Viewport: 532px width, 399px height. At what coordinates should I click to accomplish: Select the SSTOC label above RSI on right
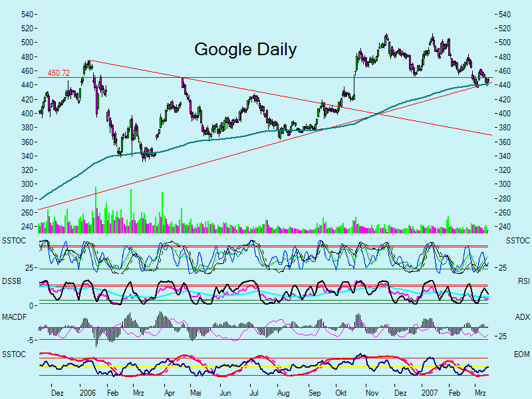point(518,241)
